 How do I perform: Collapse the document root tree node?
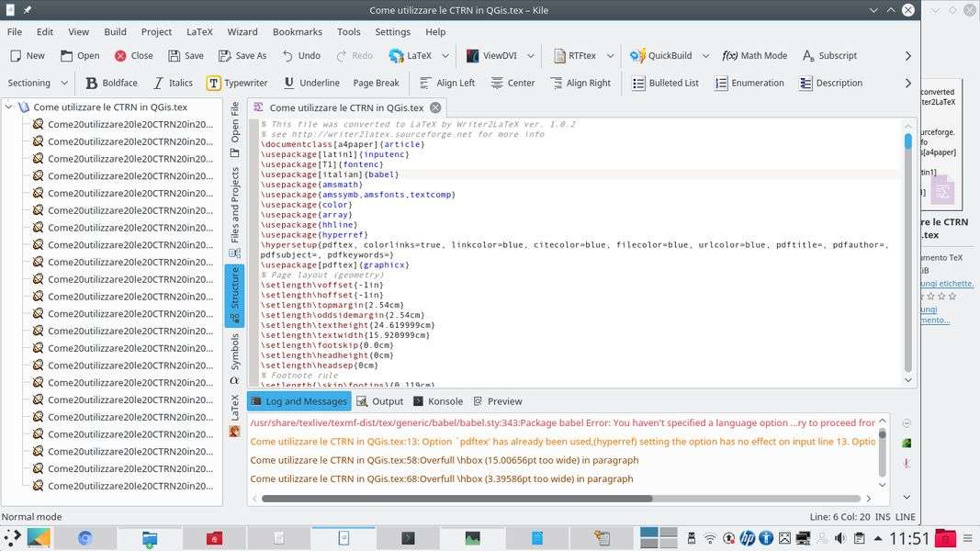coord(9,107)
